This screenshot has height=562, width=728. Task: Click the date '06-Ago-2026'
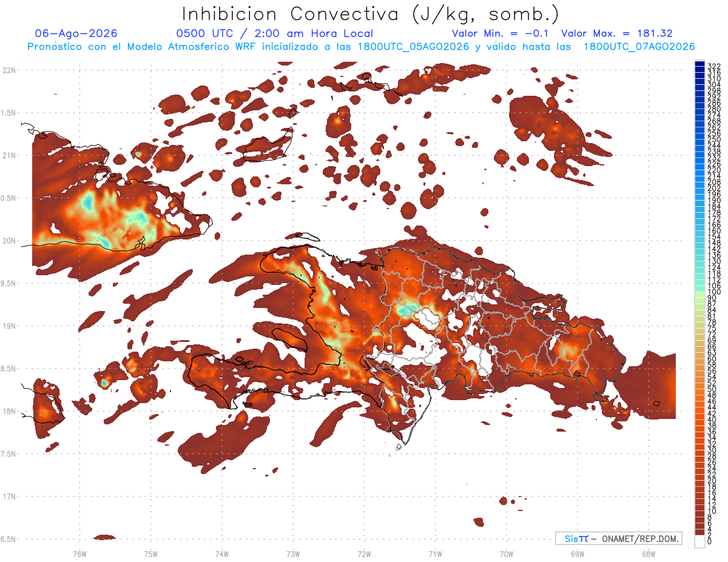point(76,34)
